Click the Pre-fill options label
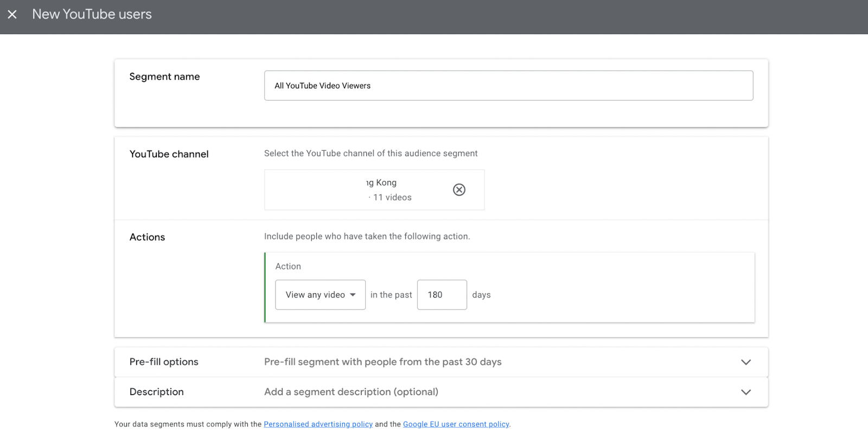The width and height of the screenshot is (868, 446). tap(164, 362)
